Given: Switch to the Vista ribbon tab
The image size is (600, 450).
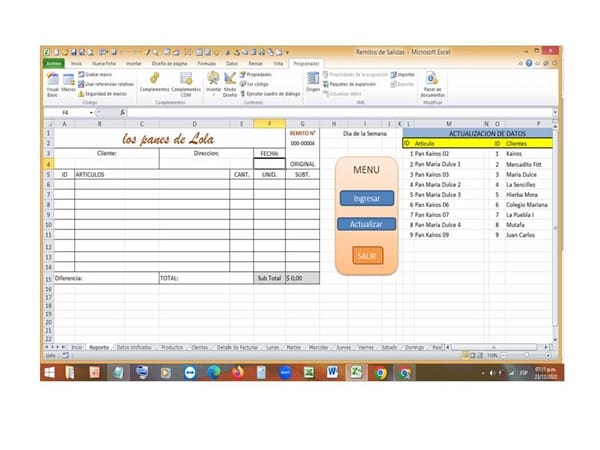Looking at the screenshot, I should pyautogui.click(x=278, y=64).
